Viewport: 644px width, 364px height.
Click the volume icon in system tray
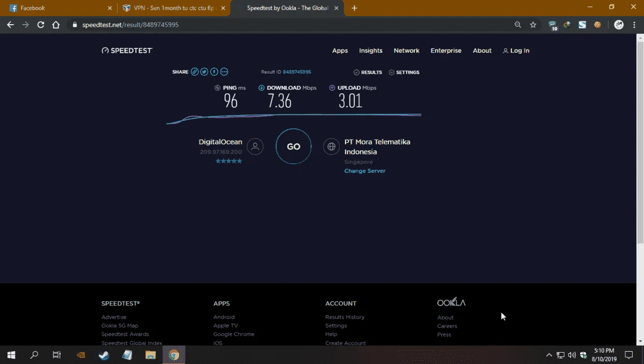572,355
